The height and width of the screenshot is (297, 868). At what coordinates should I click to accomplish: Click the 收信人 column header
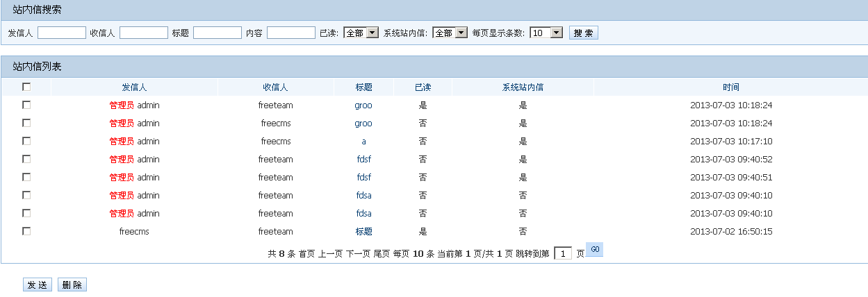275,87
